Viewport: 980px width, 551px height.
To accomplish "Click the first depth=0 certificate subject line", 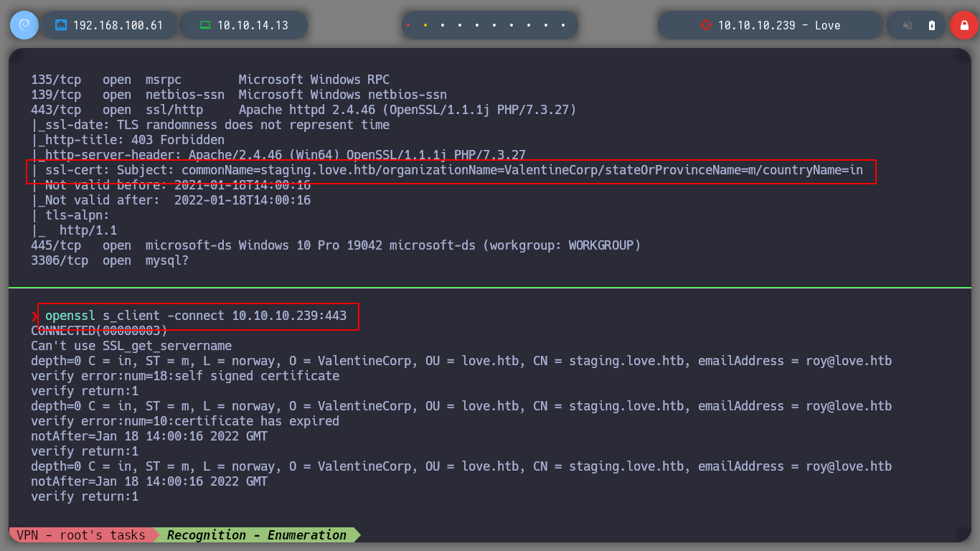I will (461, 361).
